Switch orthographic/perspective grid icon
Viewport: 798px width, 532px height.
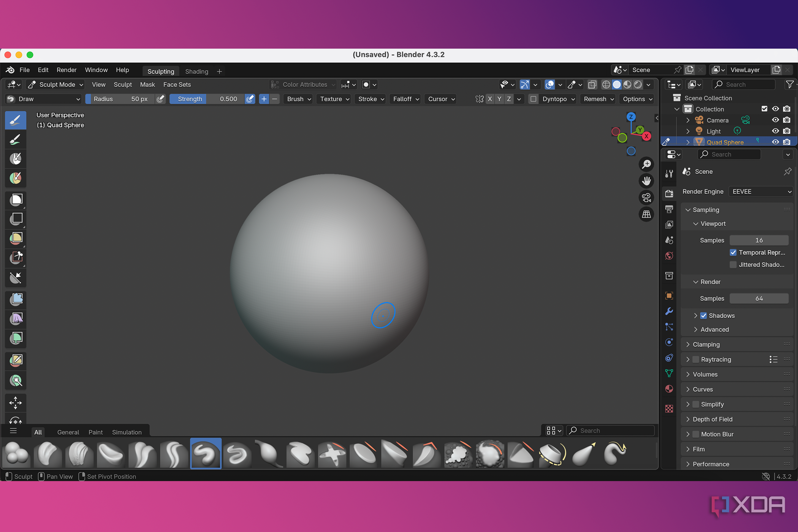(646, 214)
